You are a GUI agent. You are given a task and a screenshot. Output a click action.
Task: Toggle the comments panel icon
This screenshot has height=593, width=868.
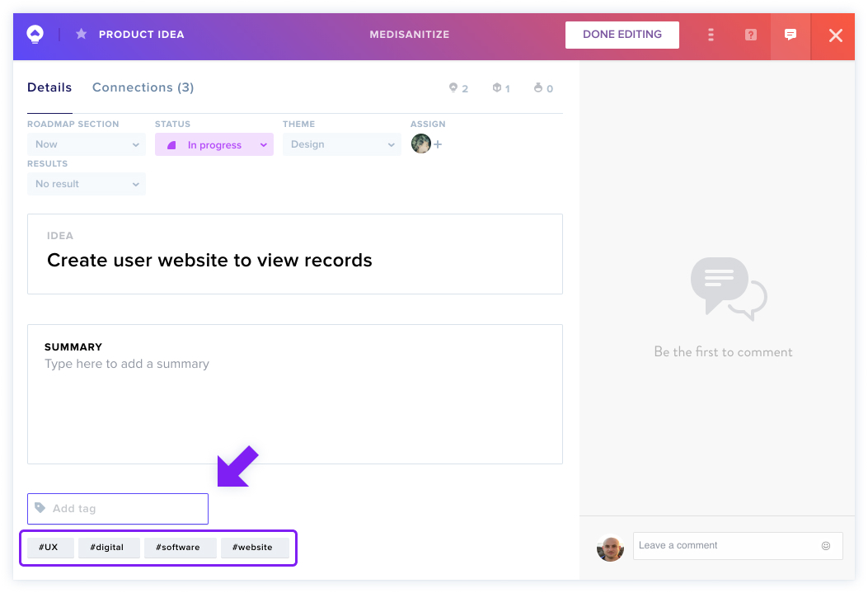point(791,35)
